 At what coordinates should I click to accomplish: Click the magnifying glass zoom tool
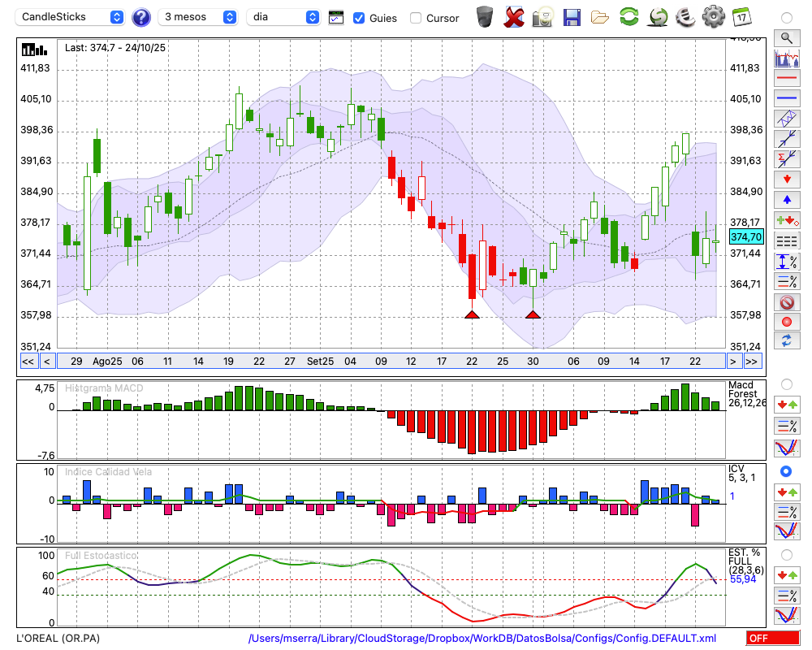tap(787, 38)
